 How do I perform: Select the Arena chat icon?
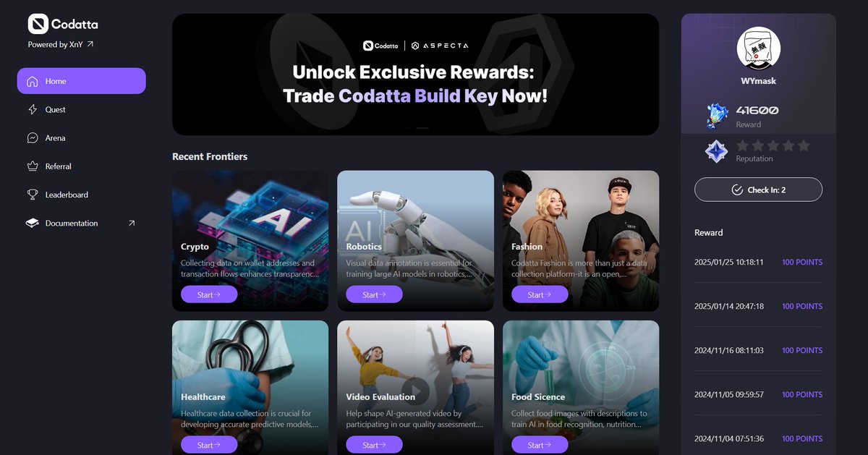pyautogui.click(x=33, y=137)
